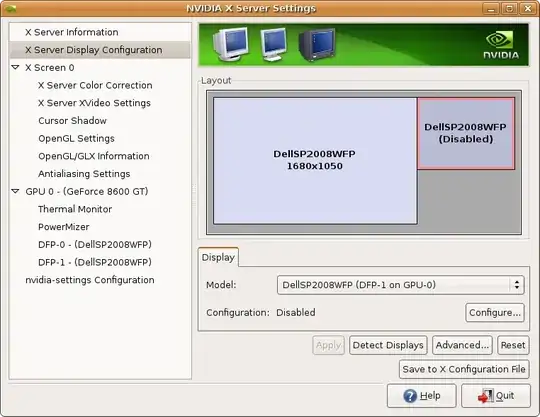This screenshot has width=540, height=417.
Task: Quit nvidia-settings via the Quit button
Action: pyautogui.click(x=496, y=396)
